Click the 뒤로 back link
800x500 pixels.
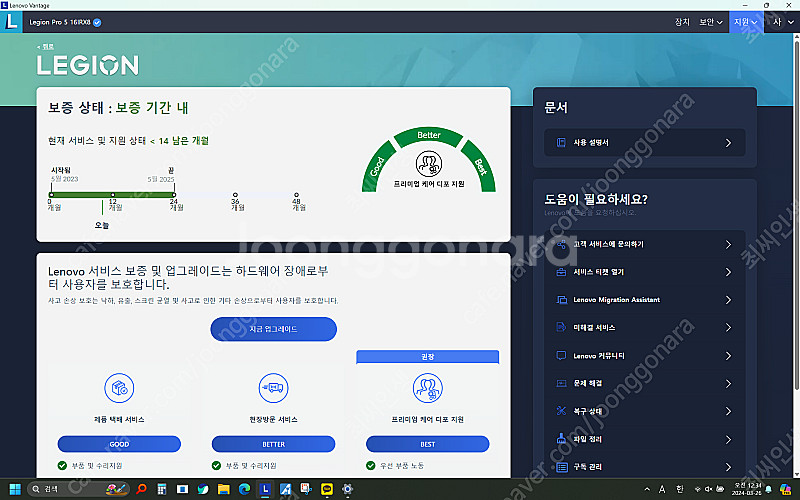click(x=45, y=46)
